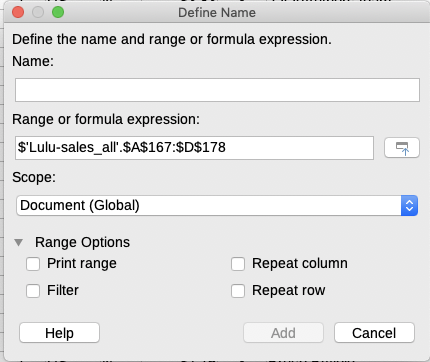430x362 pixels.
Task: Click the greyed-out Add button
Action: (x=283, y=333)
